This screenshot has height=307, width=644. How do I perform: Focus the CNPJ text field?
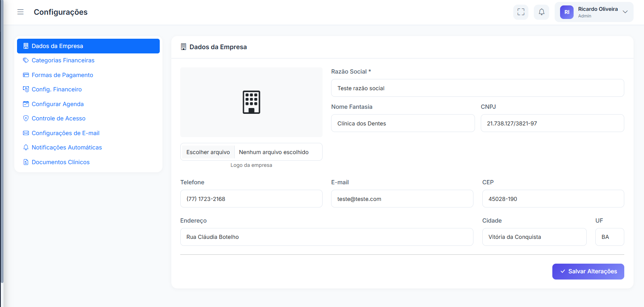552,123
